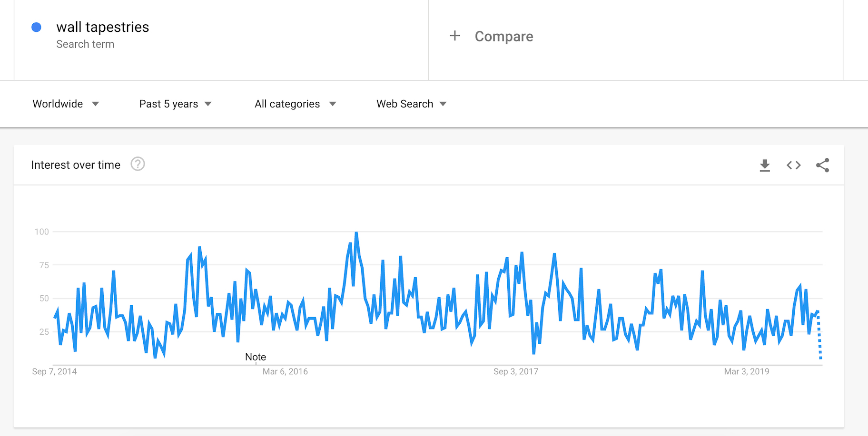The image size is (868, 436).
Task: Click the "Mar 6, 2016" date label
Action: [285, 371]
